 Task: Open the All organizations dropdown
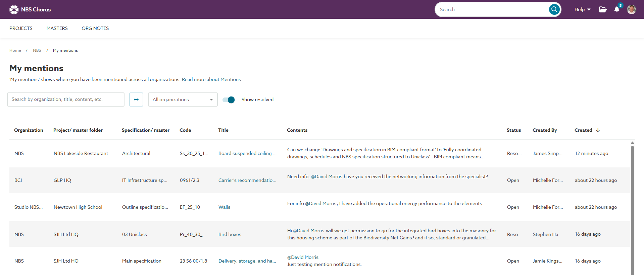[x=183, y=100]
